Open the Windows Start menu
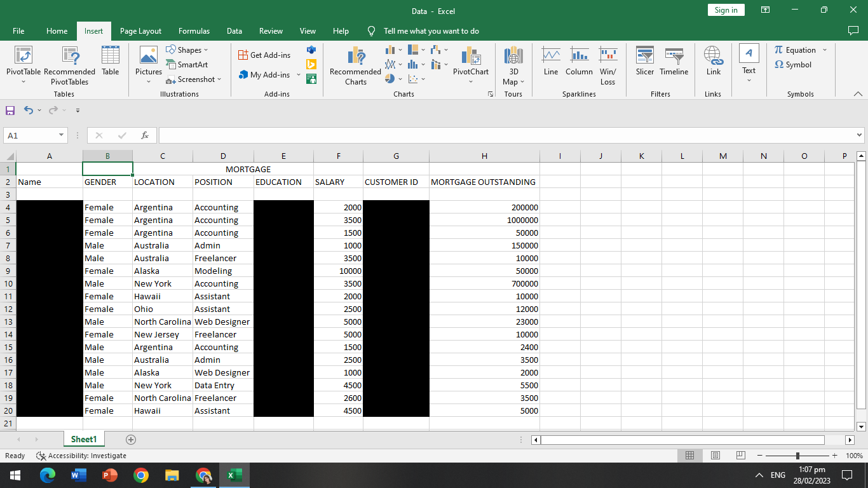 tap(15, 475)
